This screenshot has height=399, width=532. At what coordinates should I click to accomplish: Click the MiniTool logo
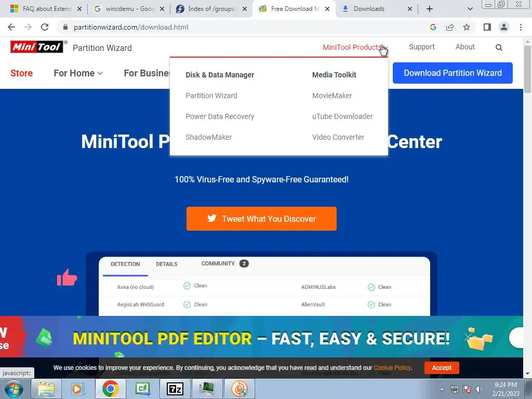click(37, 47)
